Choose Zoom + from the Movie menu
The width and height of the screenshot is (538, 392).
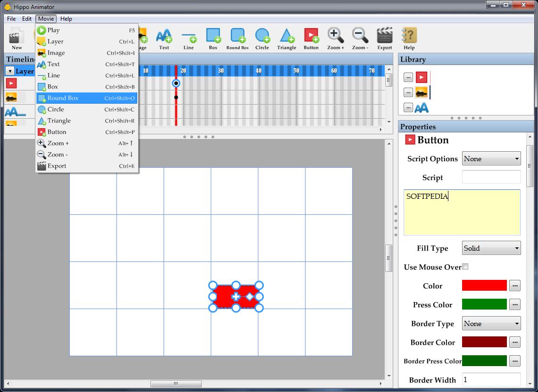[87, 143]
